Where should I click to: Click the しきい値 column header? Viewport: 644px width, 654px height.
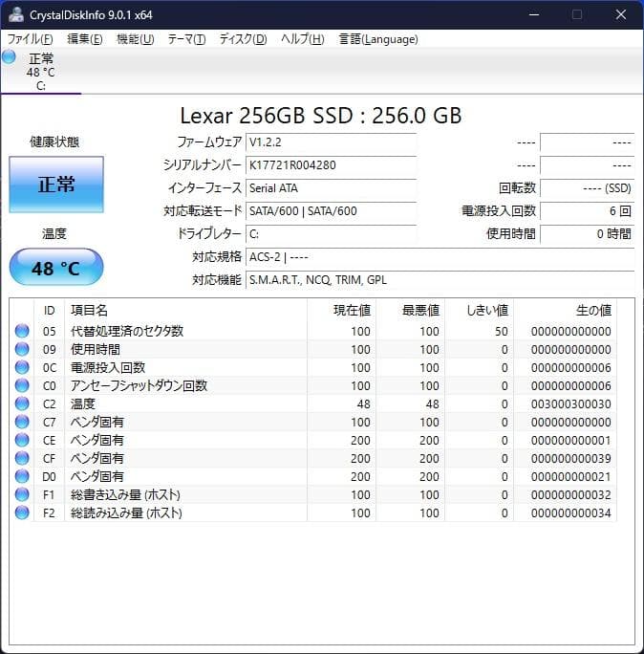(480, 311)
